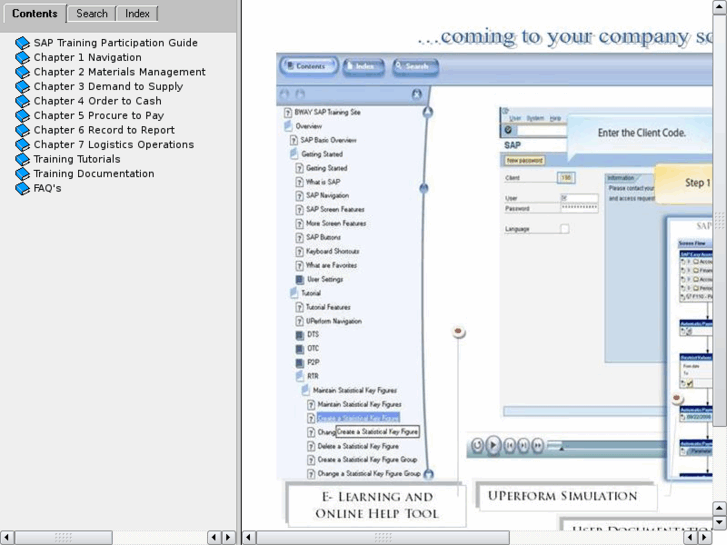Open SAP Training Participation Guide topic
This screenshot has width=727, height=545.
pos(115,43)
